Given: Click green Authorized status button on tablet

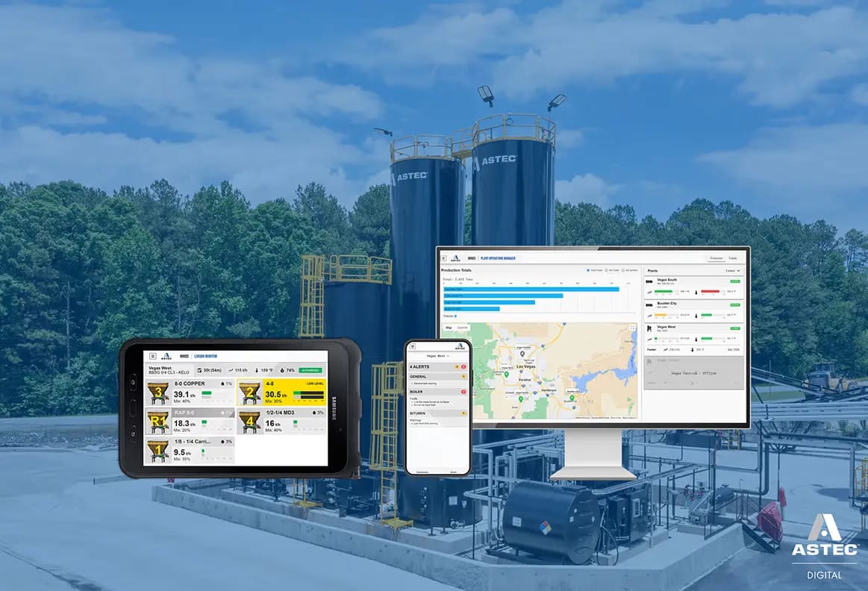Looking at the screenshot, I should click(310, 371).
